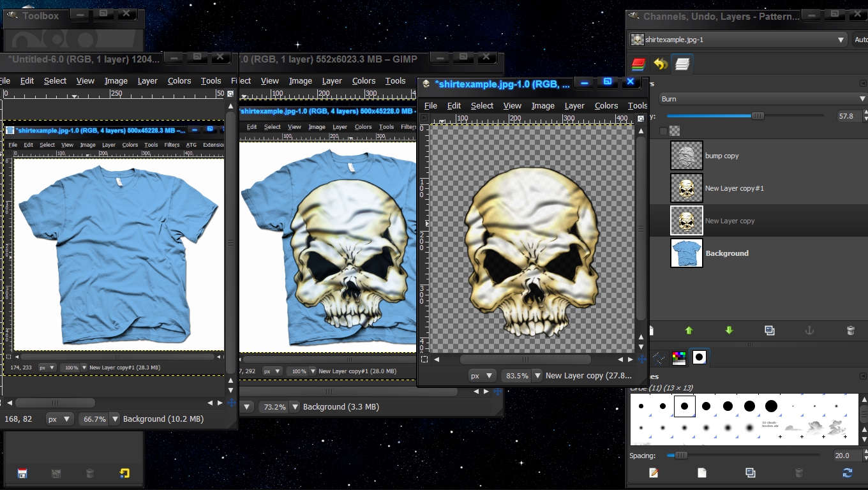
Task: Open the Paths tab icon in lower dock
Action: click(659, 358)
